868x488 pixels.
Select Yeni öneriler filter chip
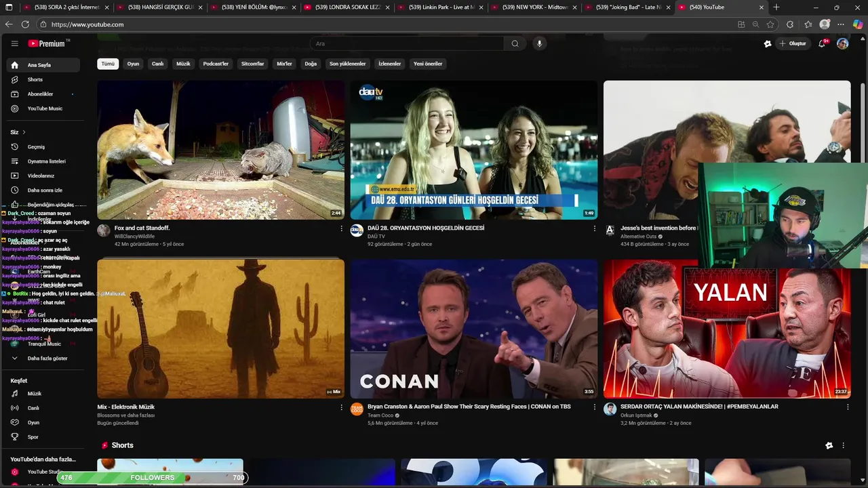point(428,64)
